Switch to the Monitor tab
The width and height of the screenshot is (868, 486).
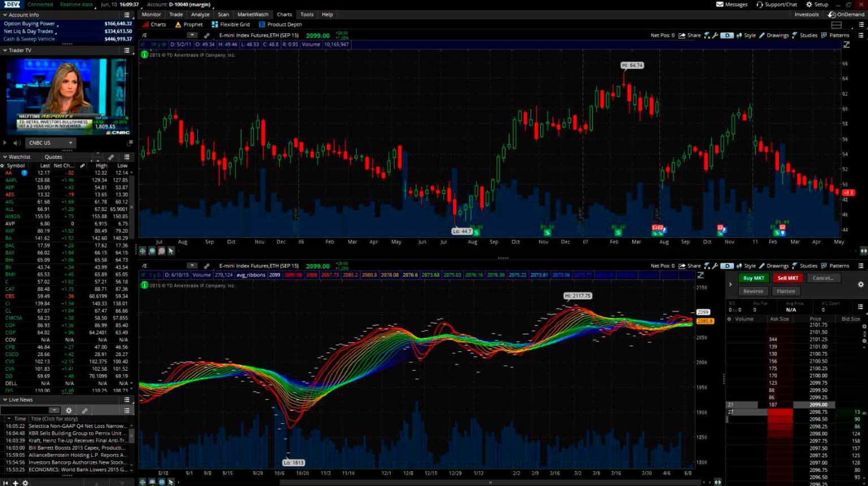click(x=151, y=15)
